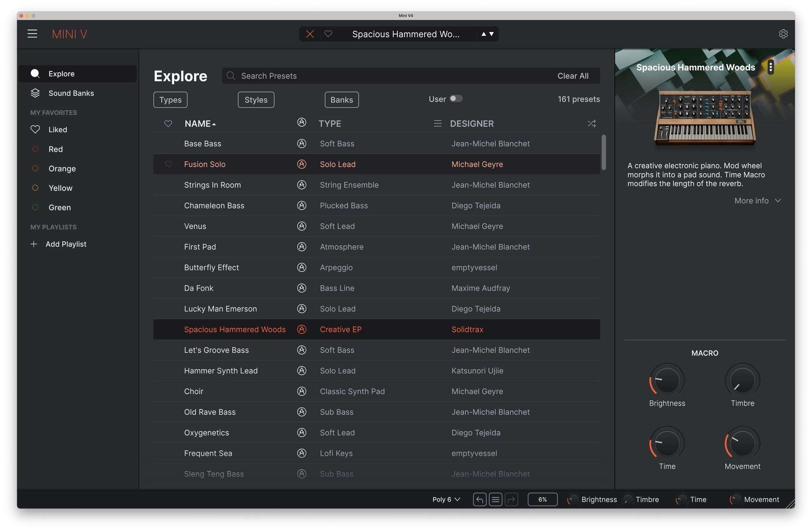Open the settings gear icon
The width and height of the screenshot is (812, 531).
coord(783,34)
